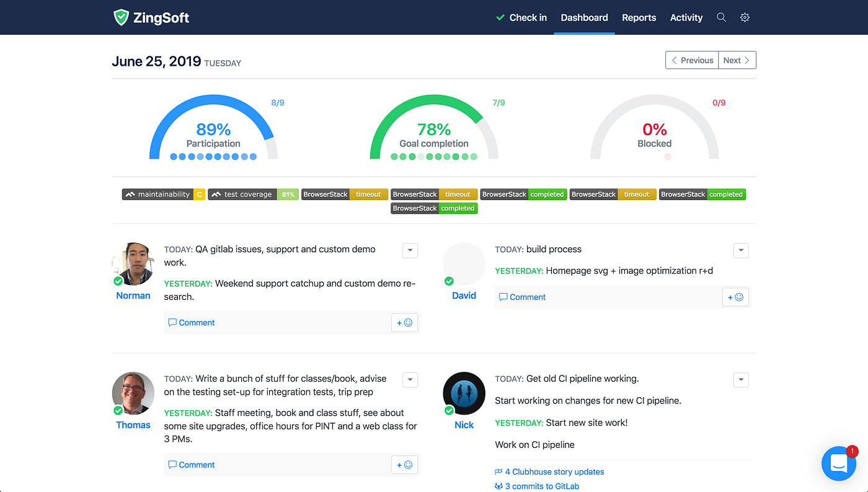Open search from the top navigation

click(x=721, y=17)
